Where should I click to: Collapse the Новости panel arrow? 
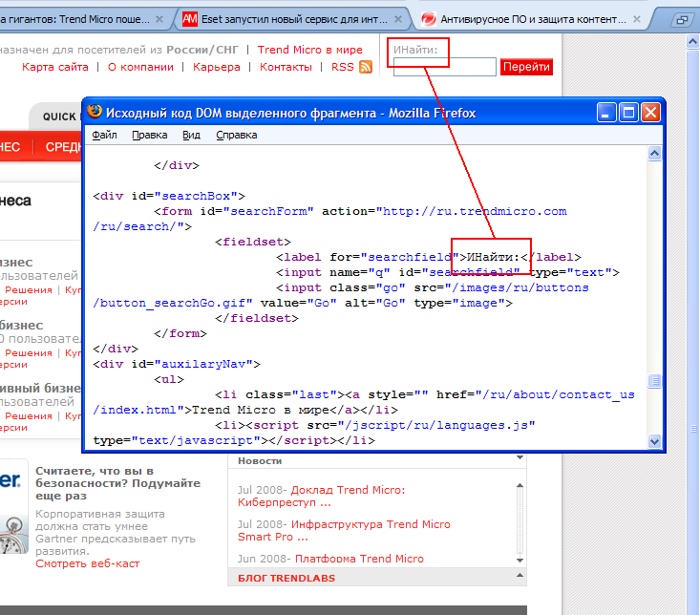[520, 457]
